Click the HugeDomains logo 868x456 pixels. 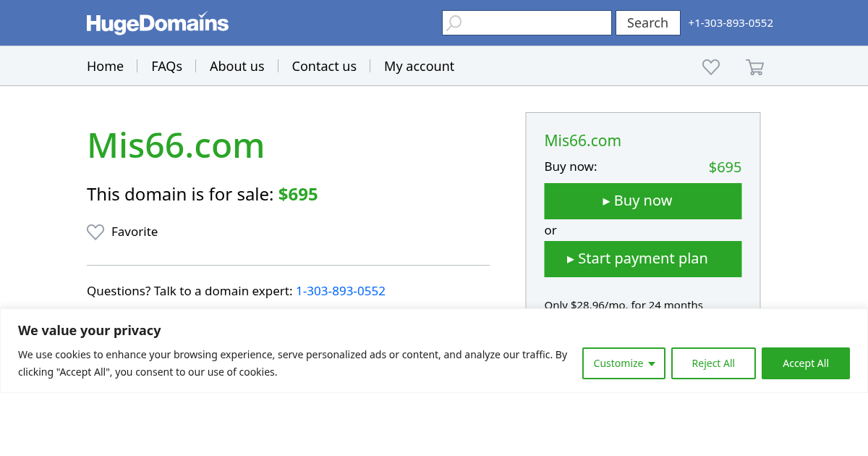click(158, 23)
